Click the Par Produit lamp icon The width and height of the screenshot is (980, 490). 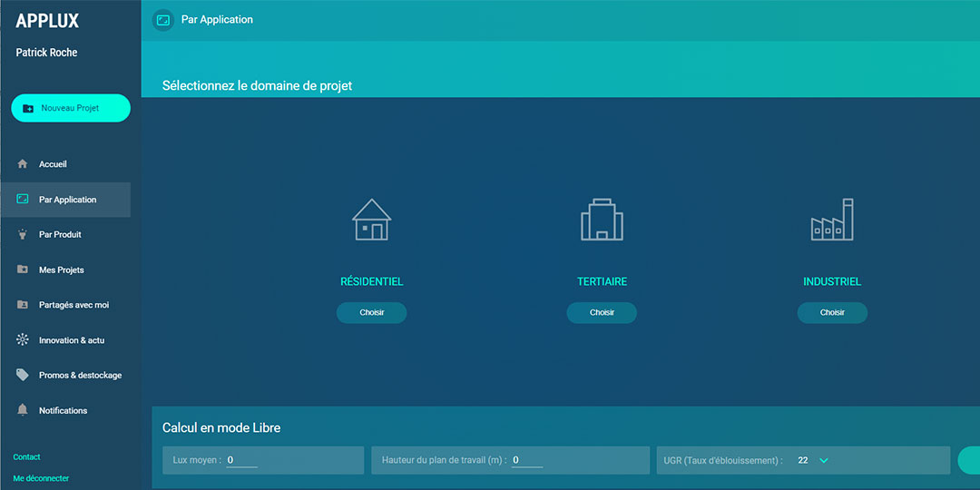(23, 234)
